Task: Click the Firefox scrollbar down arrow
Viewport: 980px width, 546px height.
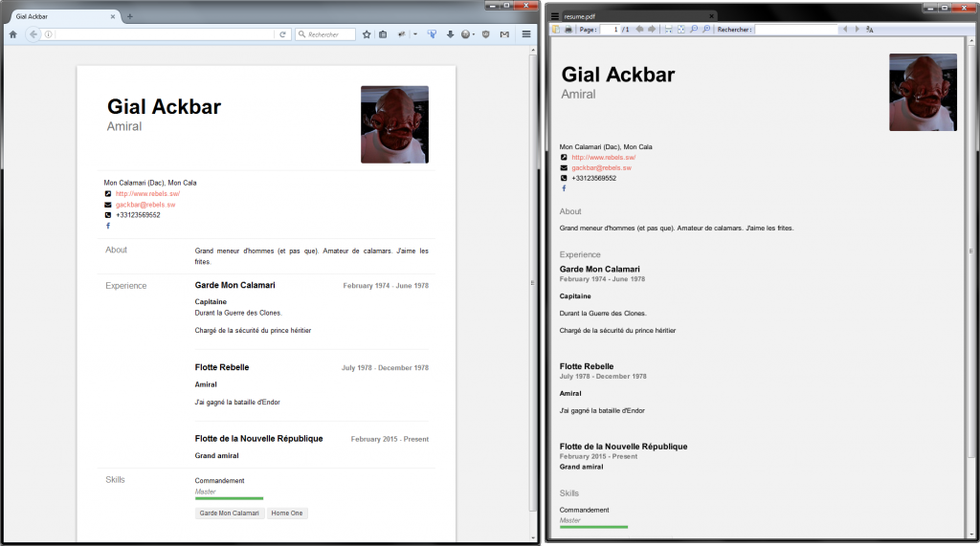Action: point(532,537)
